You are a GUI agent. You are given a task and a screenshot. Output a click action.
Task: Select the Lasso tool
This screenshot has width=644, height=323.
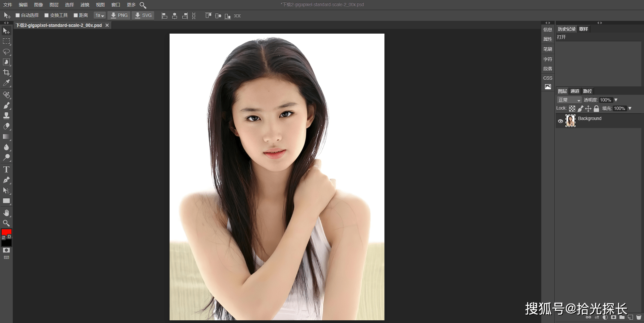(x=6, y=52)
